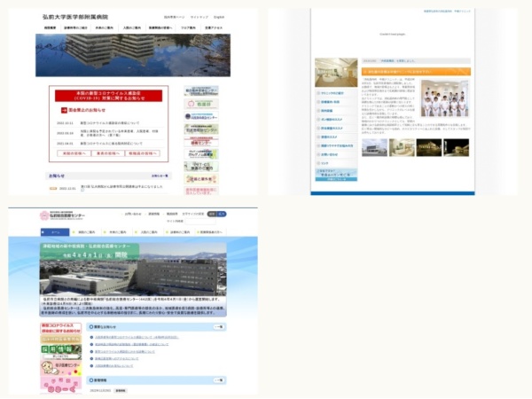Open the last 入院患者様 link under 重要なお知らせ

click(114, 366)
